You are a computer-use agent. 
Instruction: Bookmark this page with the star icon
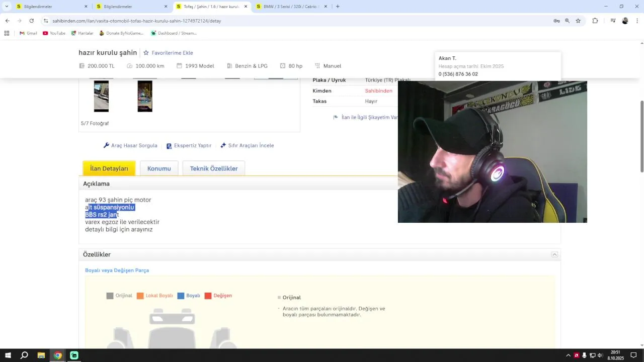point(578,21)
